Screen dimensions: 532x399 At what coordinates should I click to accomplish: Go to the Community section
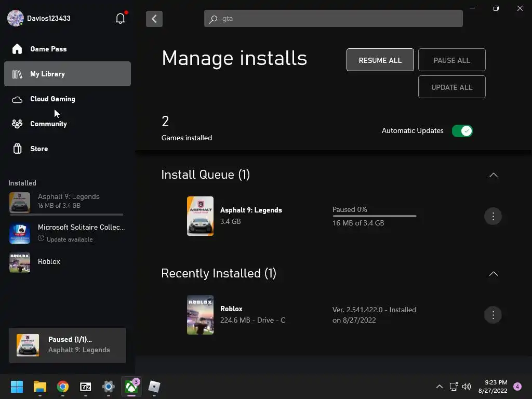[68, 124]
